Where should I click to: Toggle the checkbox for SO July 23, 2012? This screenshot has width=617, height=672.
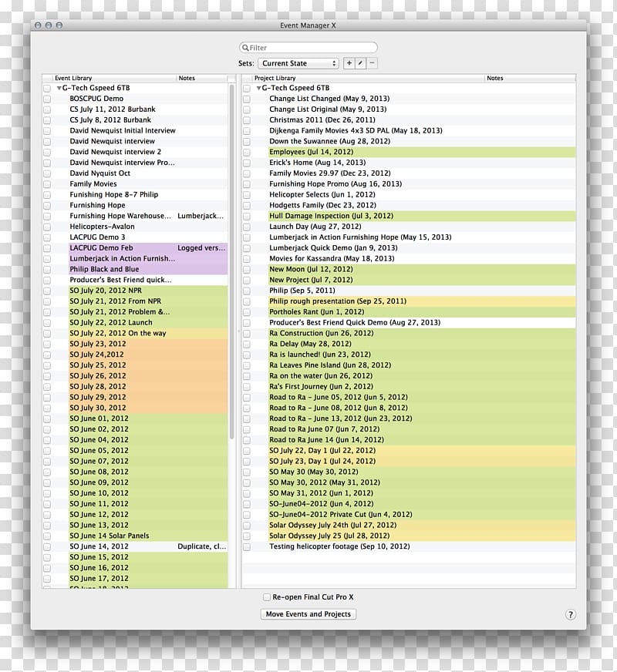[47, 344]
